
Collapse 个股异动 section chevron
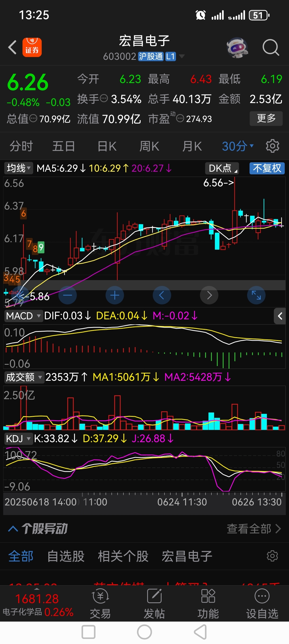point(13,529)
